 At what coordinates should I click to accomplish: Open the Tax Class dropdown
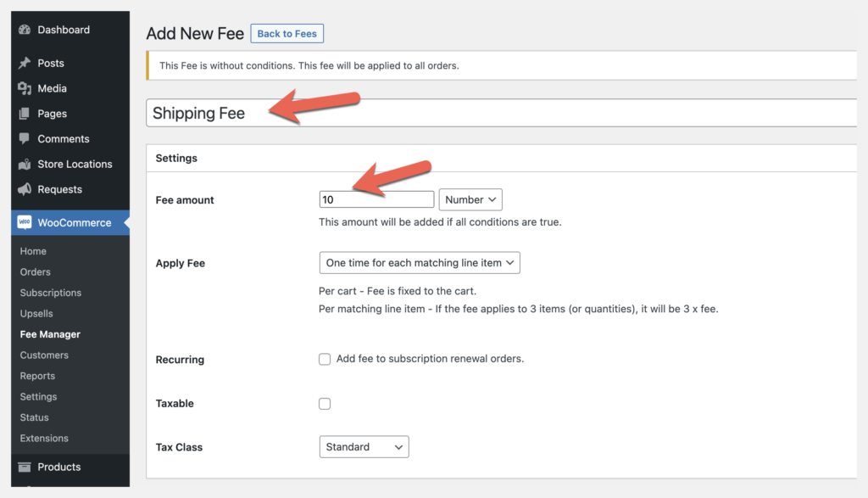pyautogui.click(x=364, y=446)
